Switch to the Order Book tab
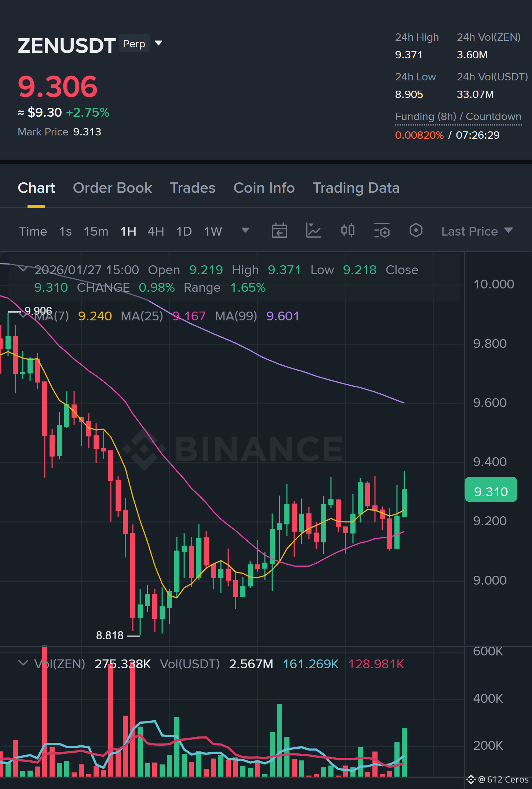 click(112, 188)
